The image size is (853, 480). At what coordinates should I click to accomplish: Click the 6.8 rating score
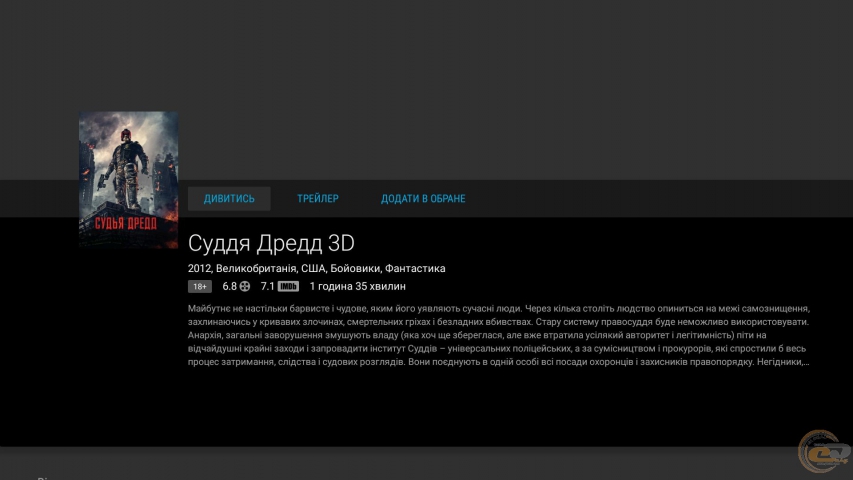click(229, 286)
